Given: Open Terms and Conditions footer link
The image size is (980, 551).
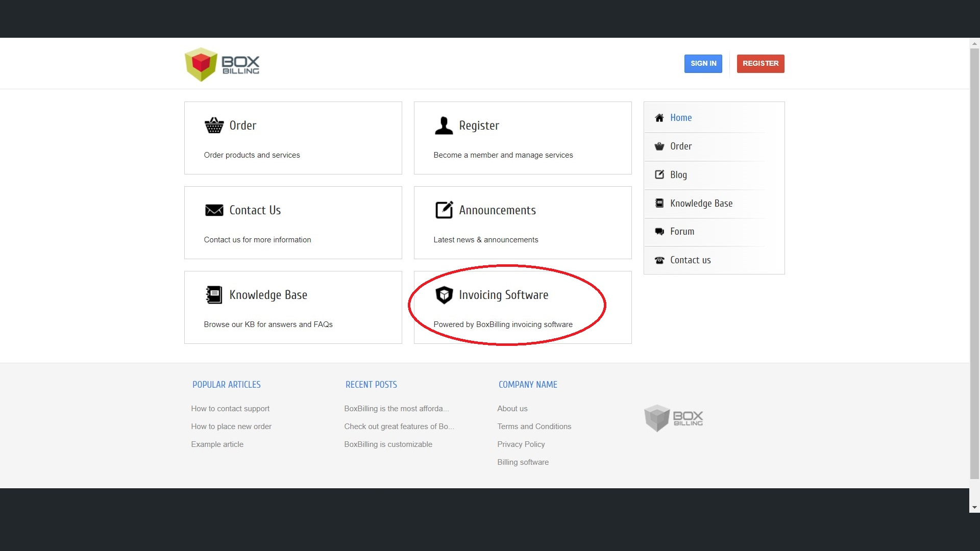Looking at the screenshot, I should [x=534, y=427].
